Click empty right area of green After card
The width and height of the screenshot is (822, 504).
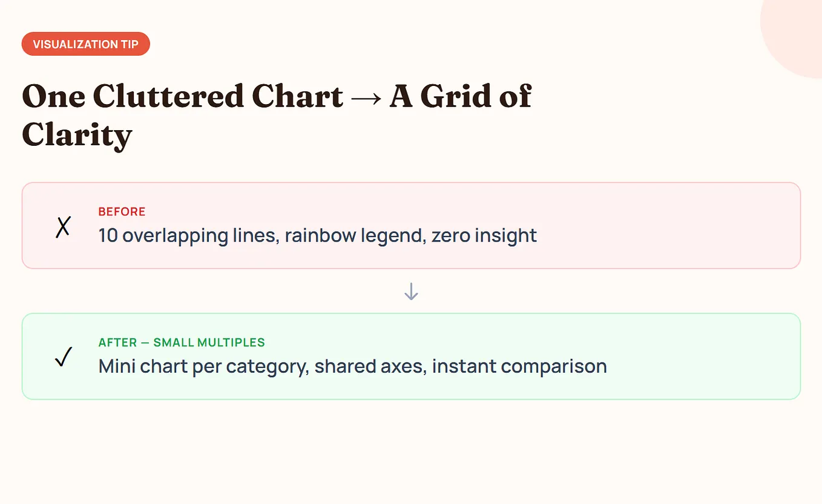[702, 357]
